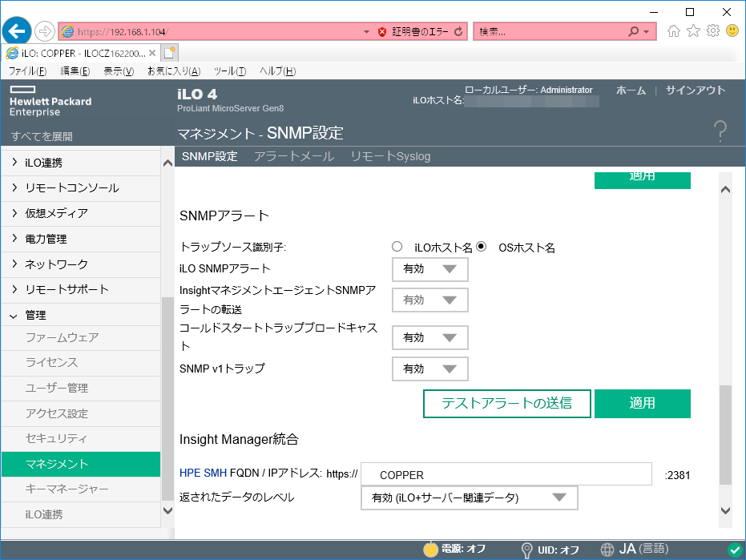Click the green health status checkmark
The width and height of the screenshot is (746, 560).
(x=735, y=550)
